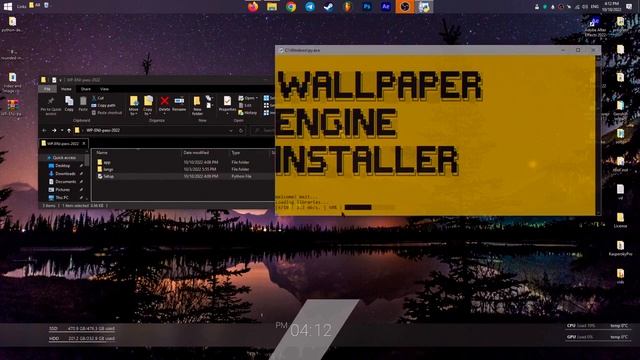Click Copy path in the Clipboard group

point(104,105)
